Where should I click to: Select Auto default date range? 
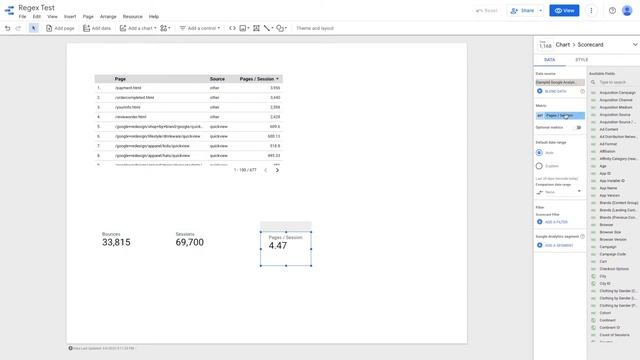pyautogui.click(x=539, y=153)
